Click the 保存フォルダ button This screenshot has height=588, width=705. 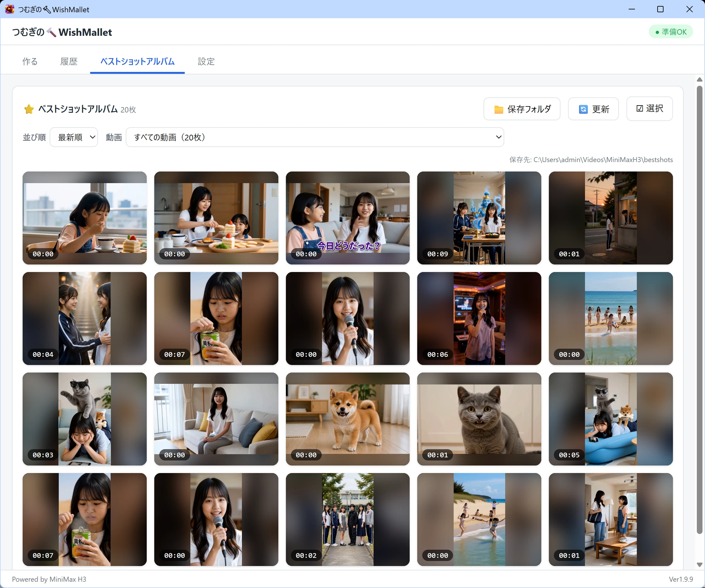tap(522, 109)
